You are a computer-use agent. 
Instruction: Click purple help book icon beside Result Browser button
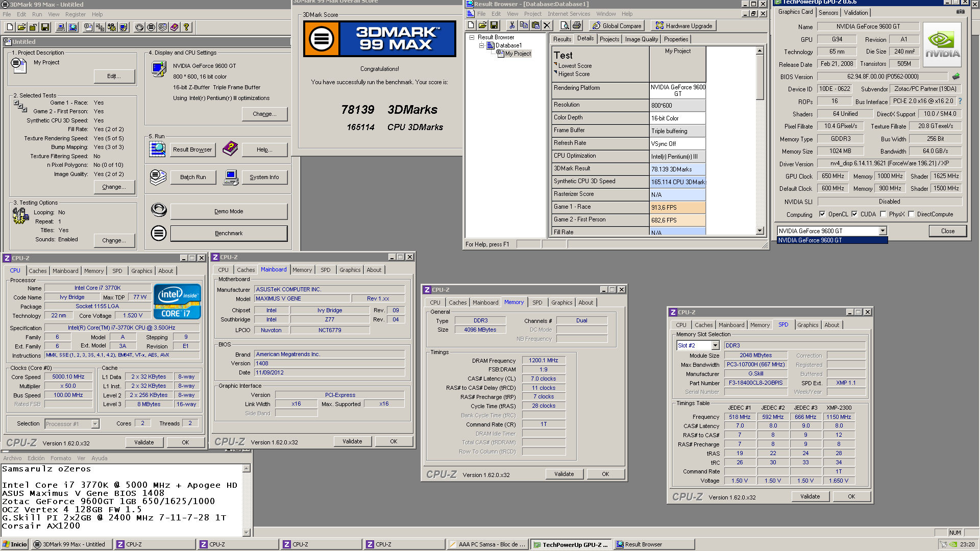pyautogui.click(x=230, y=149)
